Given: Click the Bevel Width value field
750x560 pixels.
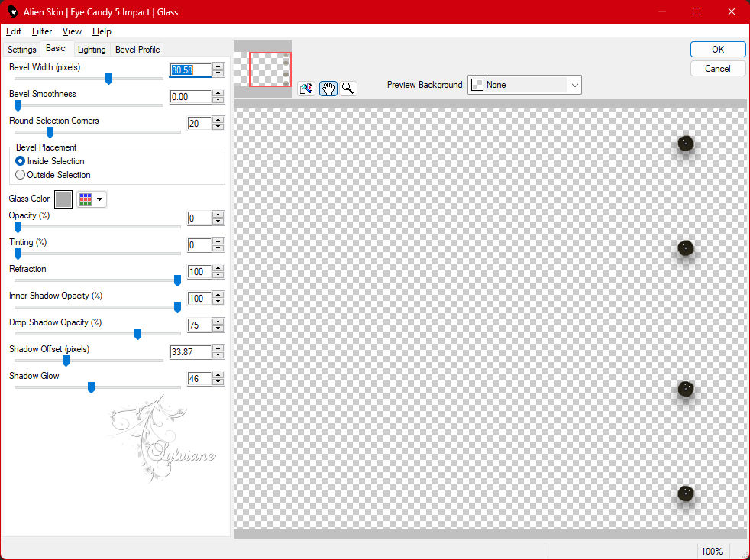Looking at the screenshot, I should (191, 70).
